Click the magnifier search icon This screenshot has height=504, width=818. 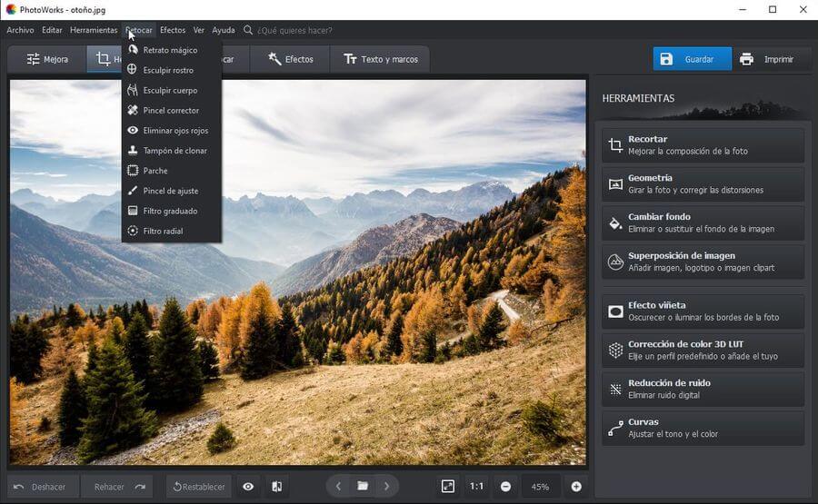pyautogui.click(x=248, y=30)
